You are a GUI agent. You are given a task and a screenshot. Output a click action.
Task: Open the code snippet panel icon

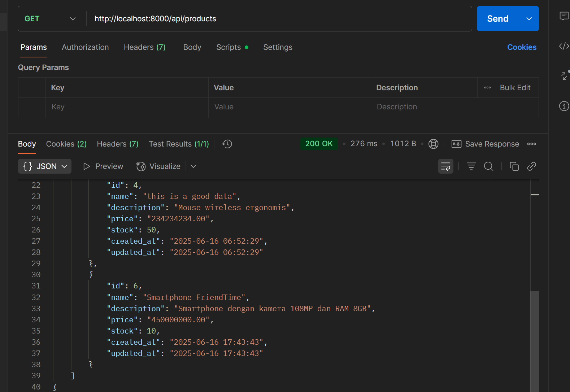point(564,46)
